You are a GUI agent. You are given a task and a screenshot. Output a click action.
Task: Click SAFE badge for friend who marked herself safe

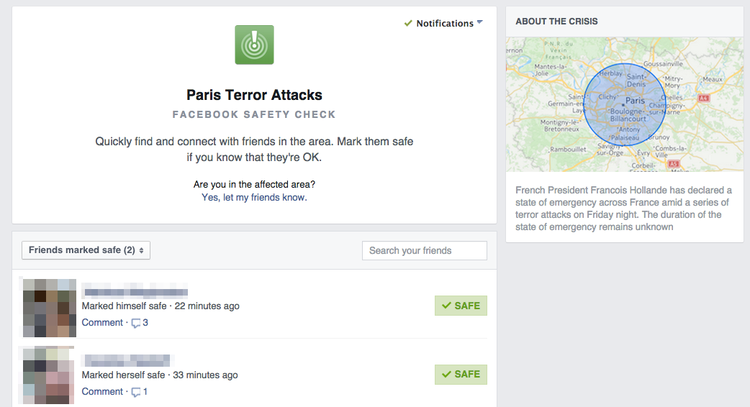pos(461,374)
